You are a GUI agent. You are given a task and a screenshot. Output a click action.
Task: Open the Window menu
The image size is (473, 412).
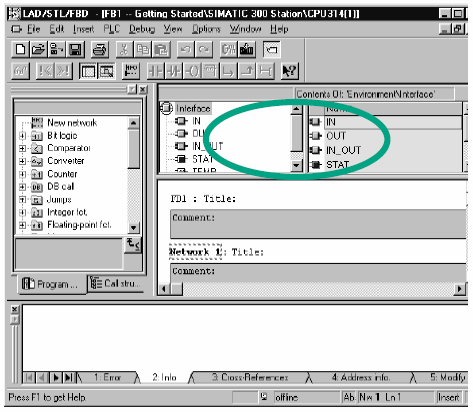click(x=245, y=29)
